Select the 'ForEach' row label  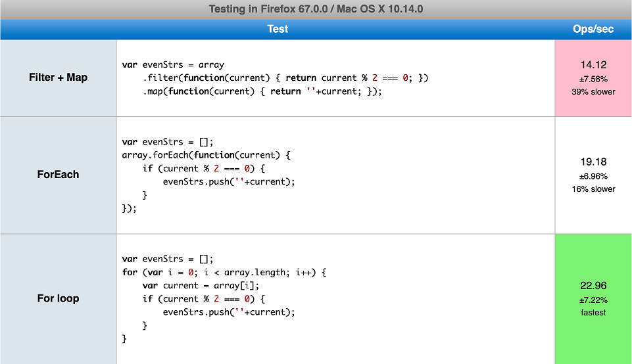[x=58, y=175]
